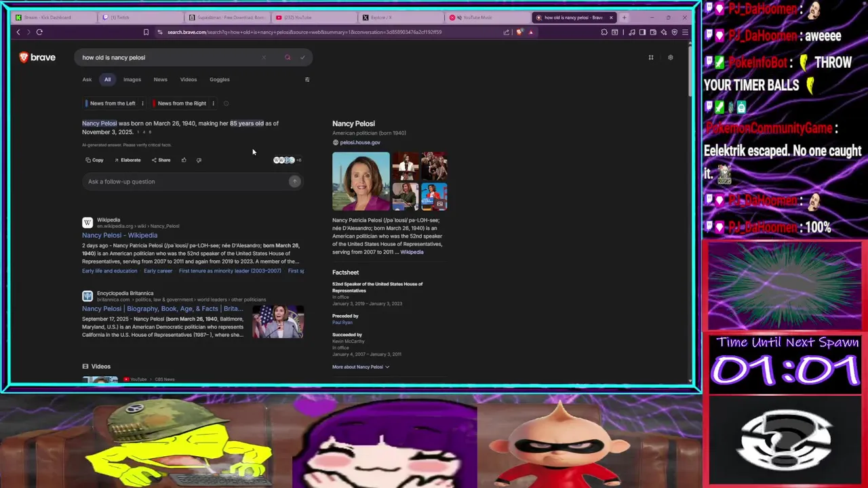The width and height of the screenshot is (868, 488).
Task: Open the pelosi.house.gov link
Action: point(360,142)
